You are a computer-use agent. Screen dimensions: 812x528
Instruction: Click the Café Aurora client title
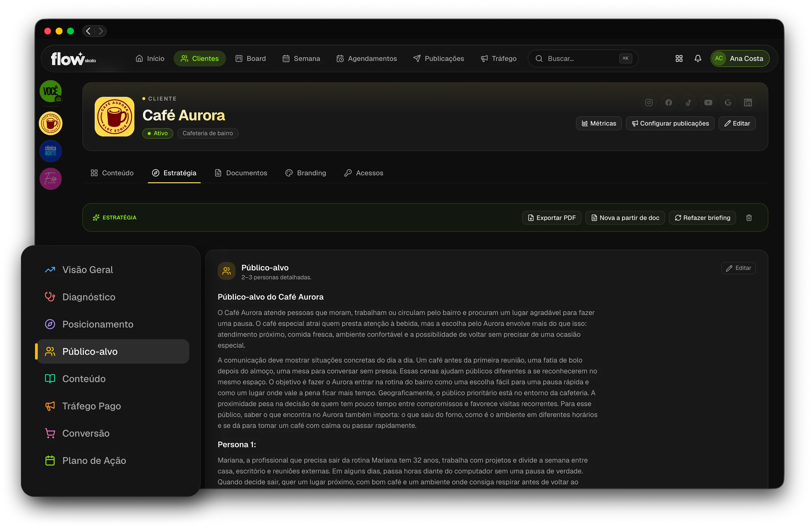[184, 115]
